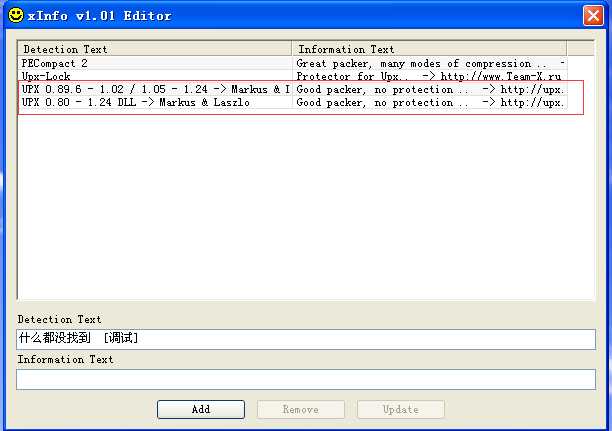
Task: Click 'Great packer, many modes of compression' cell
Action: click(x=430, y=63)
